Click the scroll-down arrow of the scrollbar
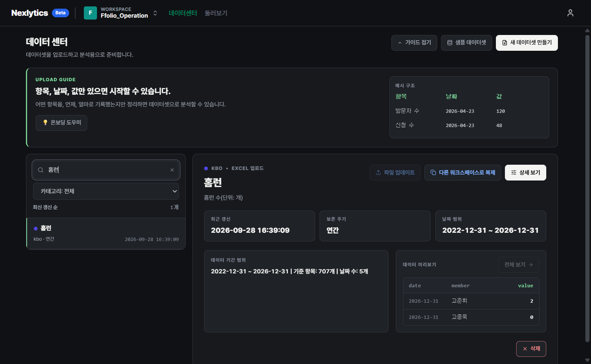This screenshot has height=364, width=591. pos(587,360)
